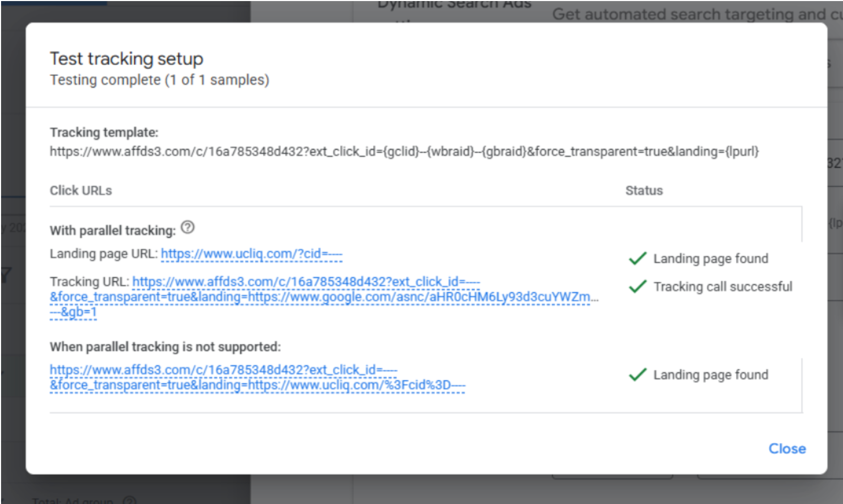
Task: Click the tracking template URL text
Action: click(x=404, y=152)
